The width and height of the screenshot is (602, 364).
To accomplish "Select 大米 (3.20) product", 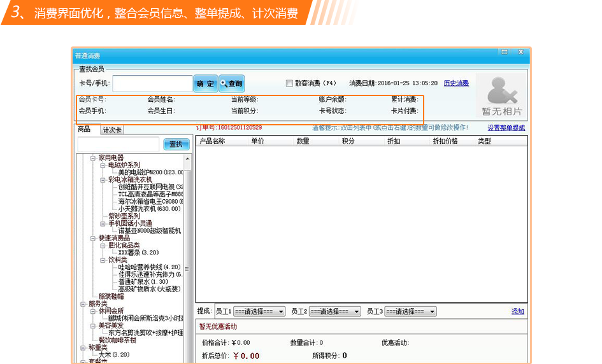I will pyautogui.click(x=113, y=354).
